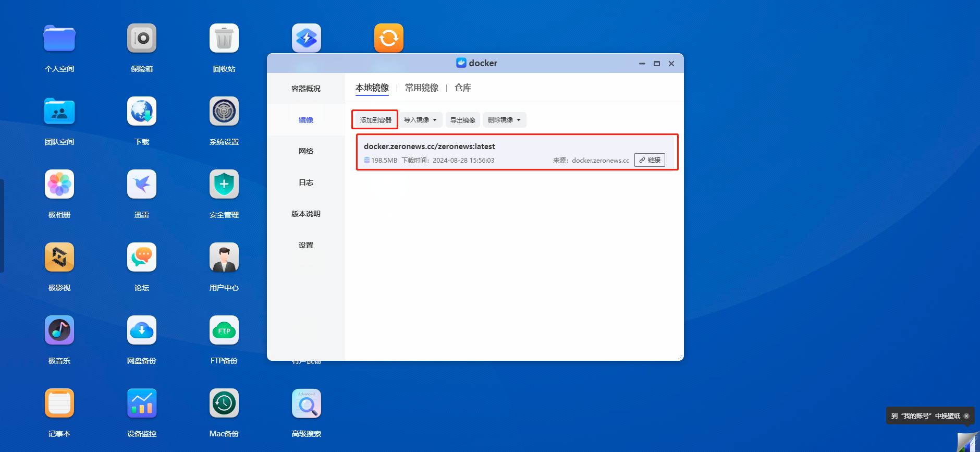
Task: Open 系统设置 system settings icon
Action: tap(224, 111)
